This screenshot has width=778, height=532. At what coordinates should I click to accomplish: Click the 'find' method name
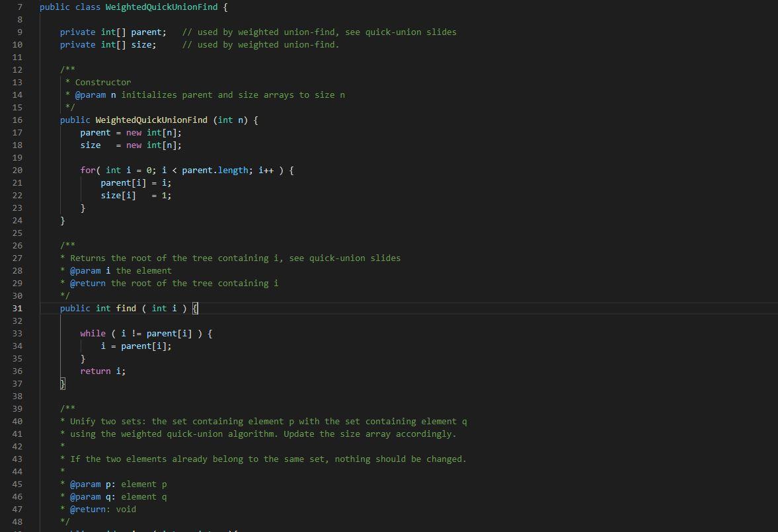[x=126, y=308]
